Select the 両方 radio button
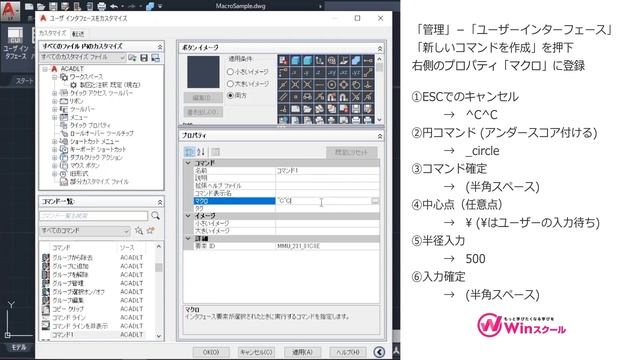The image size is (640, 360). pos(230,95)
